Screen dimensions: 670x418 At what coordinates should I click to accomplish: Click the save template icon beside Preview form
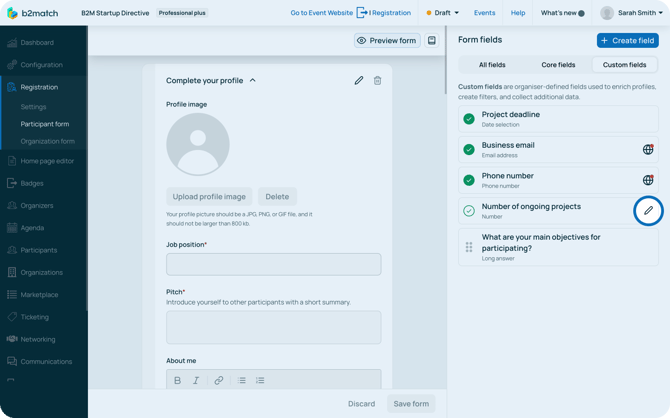click(x=432, y=41)
